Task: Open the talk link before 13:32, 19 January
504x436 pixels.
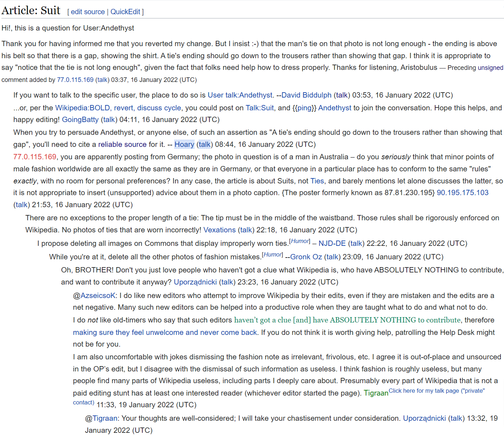Action: [456, 418]
